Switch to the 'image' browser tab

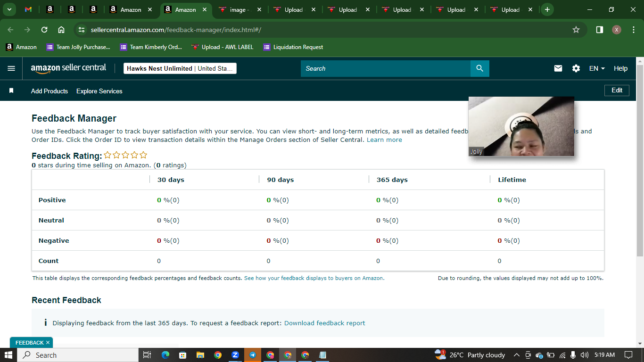pyautogui.click(x=240, y=9)
